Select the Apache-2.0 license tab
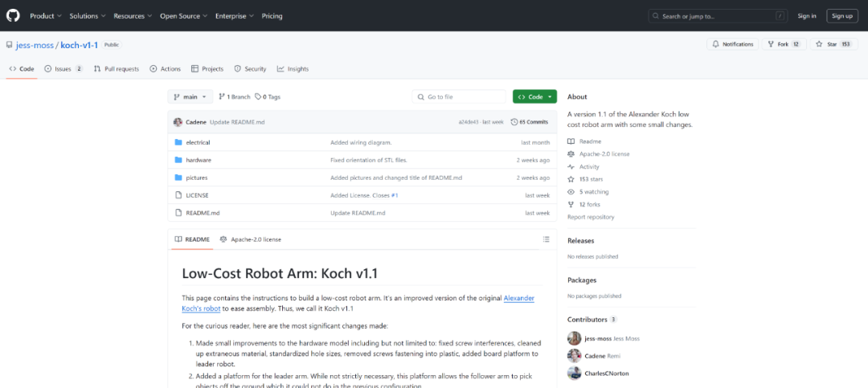This screenshot has height=388, width=868. pyautogui.click(x=251, y=239)
